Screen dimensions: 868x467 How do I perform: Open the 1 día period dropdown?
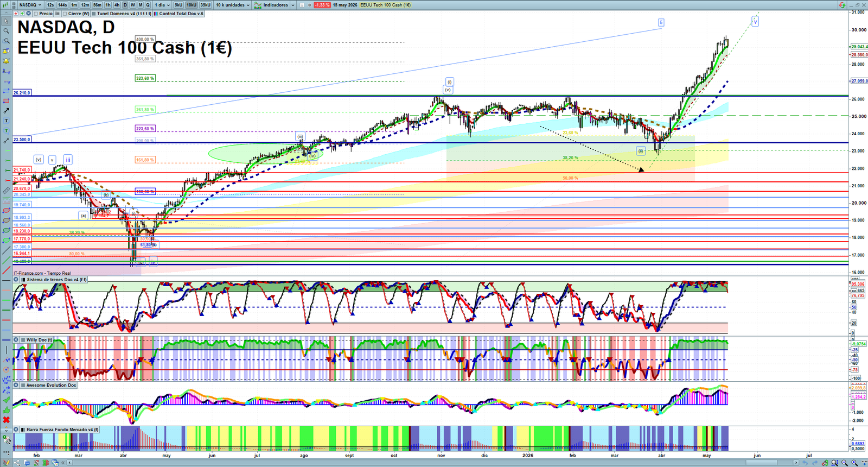[x=162, y=5]
